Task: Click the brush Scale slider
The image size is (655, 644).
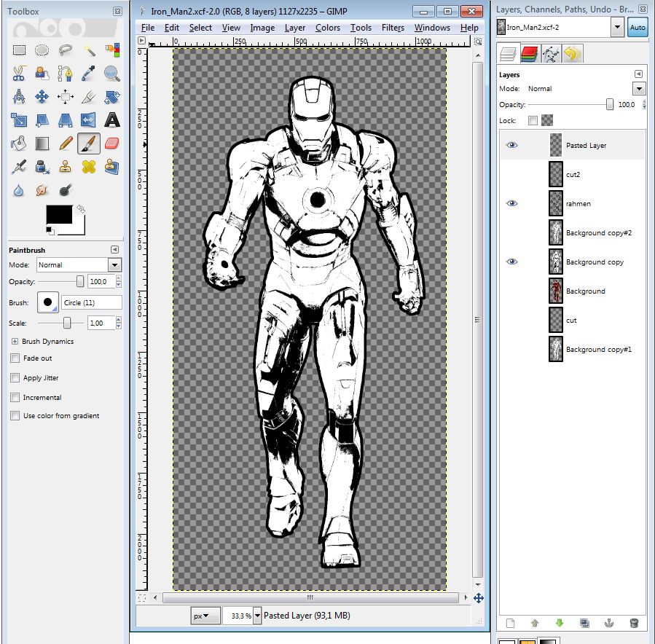Action: point(61,323)
